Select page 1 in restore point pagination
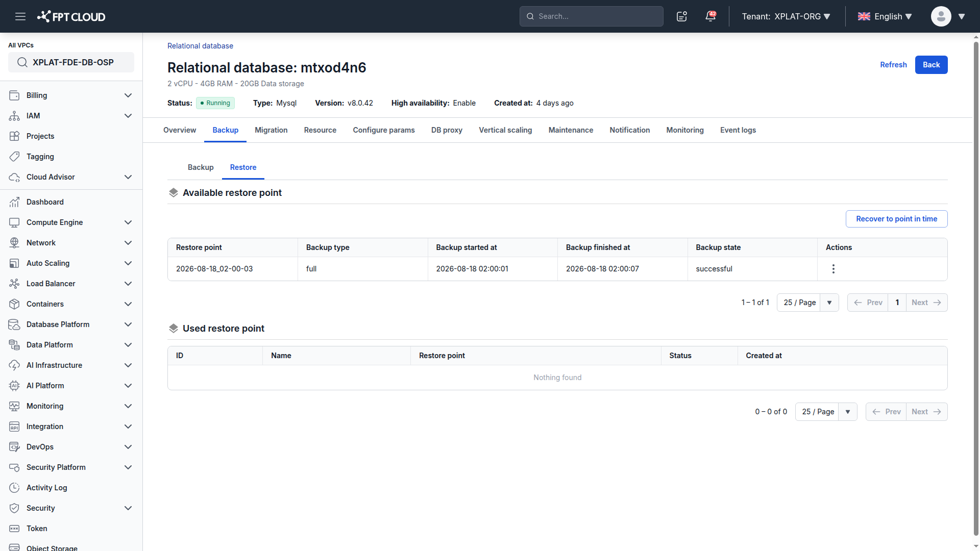Viewport: 980px width, 551px height. click(x=897, y=303)
